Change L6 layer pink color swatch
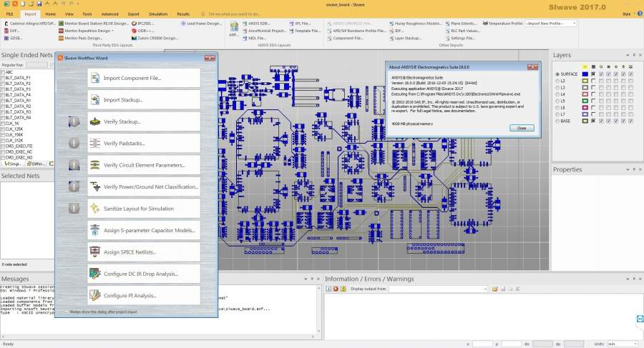644x348 pixels. point(585,107)
